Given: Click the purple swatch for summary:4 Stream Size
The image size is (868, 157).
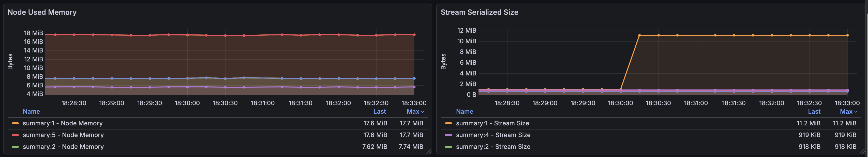Looking at the screenshot, I should tap(448, 135).
